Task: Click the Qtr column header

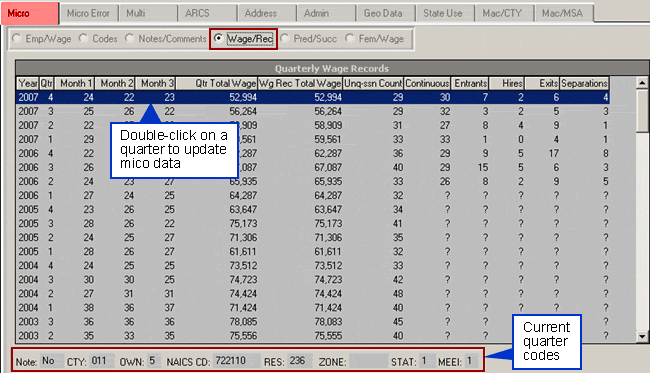Action: coord(46,83)
